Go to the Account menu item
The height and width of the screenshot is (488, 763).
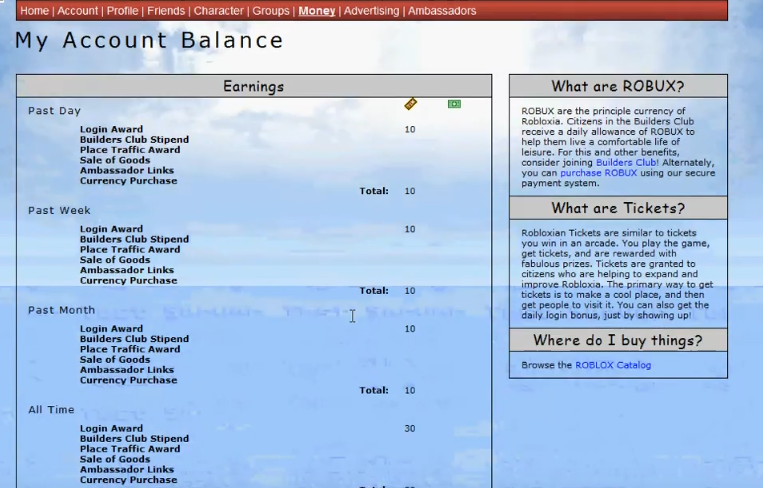click(x=78, y=11)
